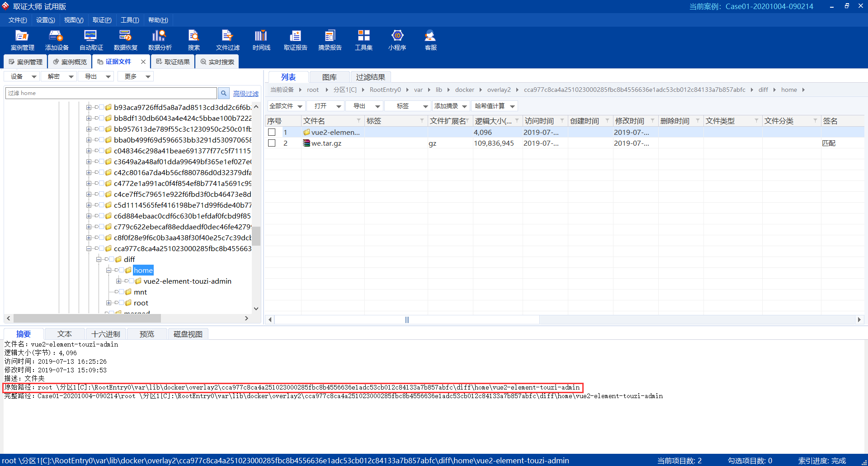This screenshot has height=466, width=868.
Task: Open the 文件过滤 tool
Action: click(227, 40)
